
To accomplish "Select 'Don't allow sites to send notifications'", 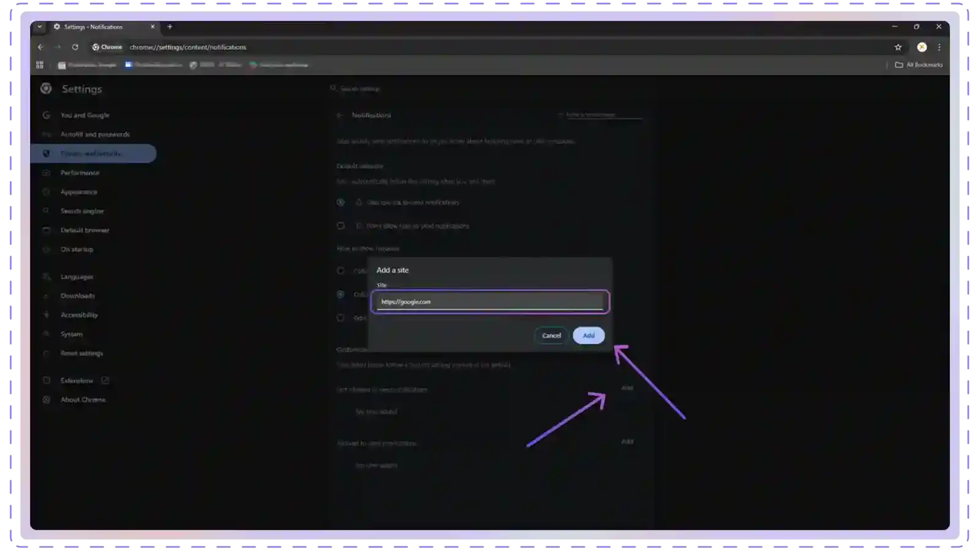I will (x=341, y=226).
